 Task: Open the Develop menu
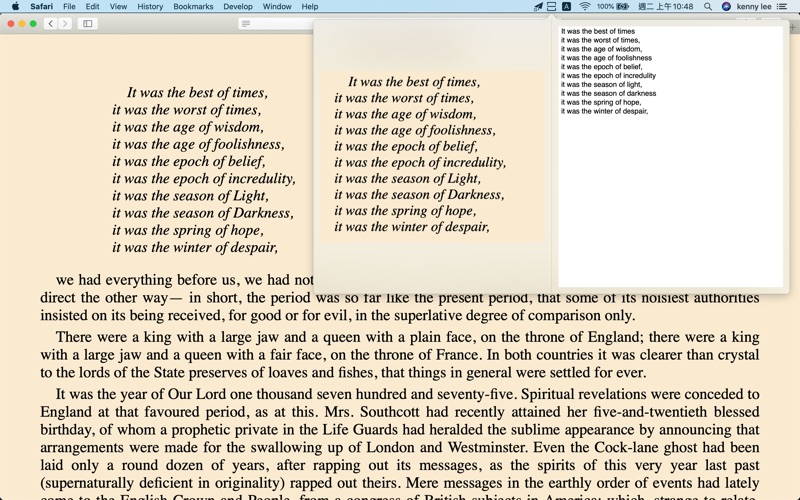coord(238,7)
